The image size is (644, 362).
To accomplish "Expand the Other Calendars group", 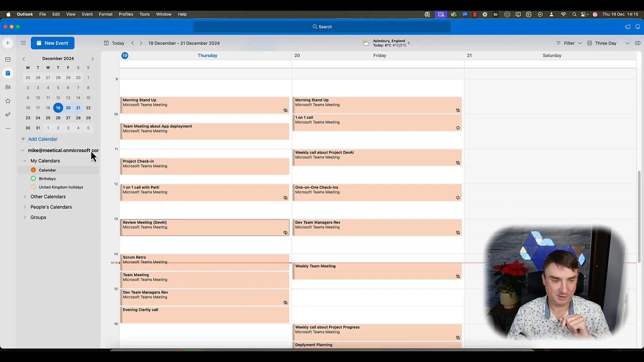I will tap(25, 197).
